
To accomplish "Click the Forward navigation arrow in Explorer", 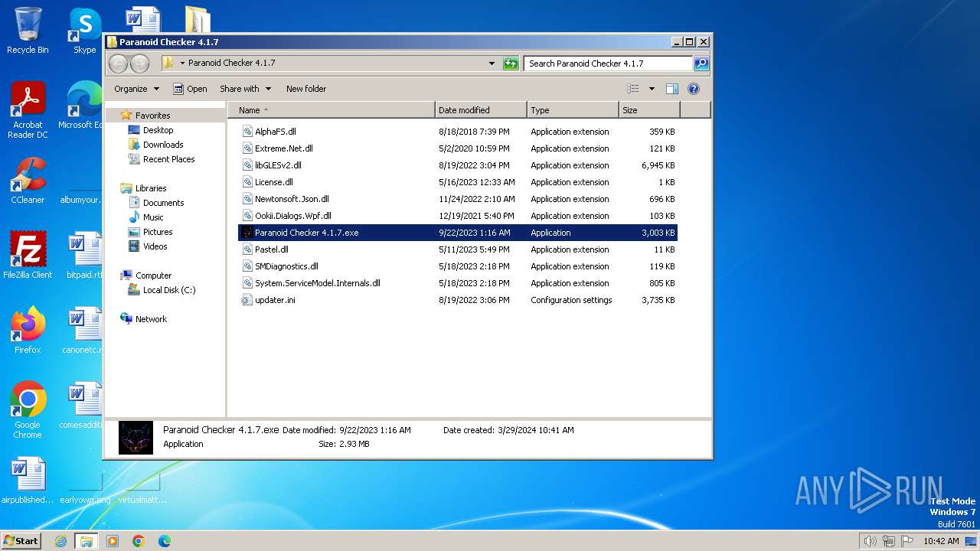I will [139, 64].
